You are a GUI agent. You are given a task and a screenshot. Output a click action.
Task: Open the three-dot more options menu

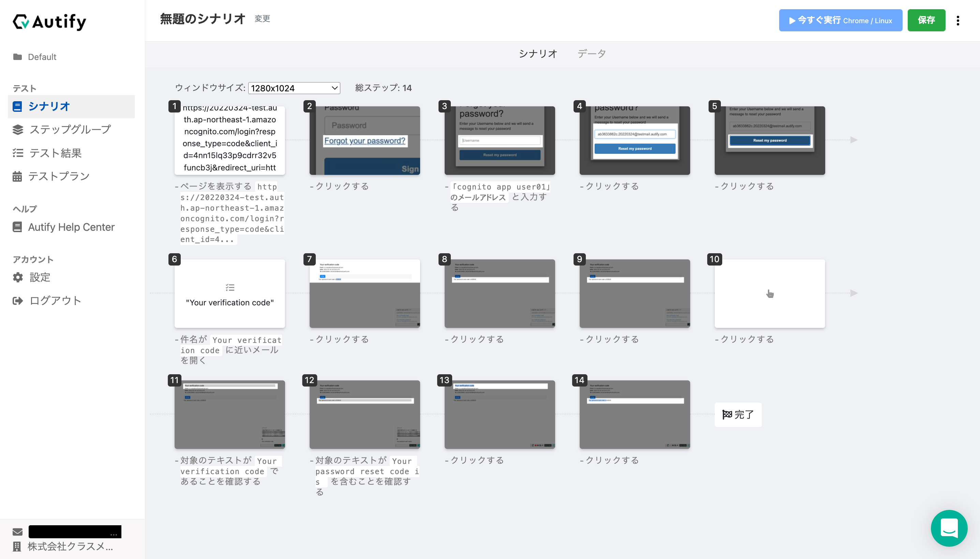pos(958,20)
